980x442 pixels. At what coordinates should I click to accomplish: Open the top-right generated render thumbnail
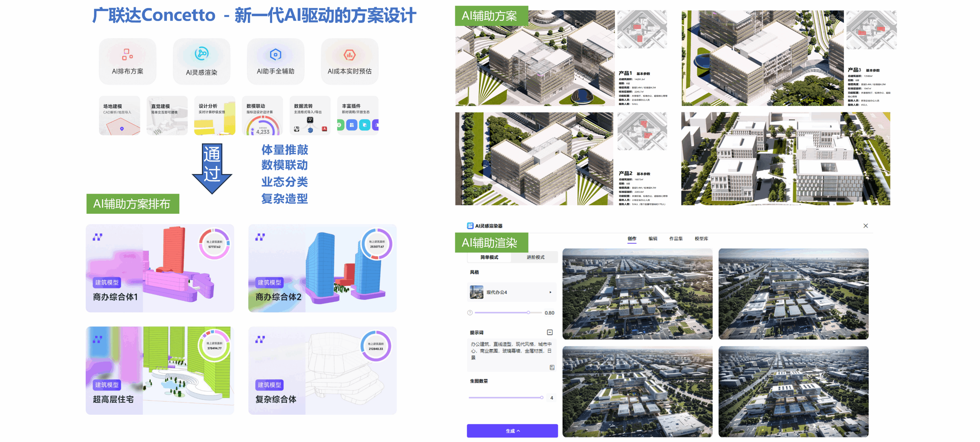tap(793, 294)
